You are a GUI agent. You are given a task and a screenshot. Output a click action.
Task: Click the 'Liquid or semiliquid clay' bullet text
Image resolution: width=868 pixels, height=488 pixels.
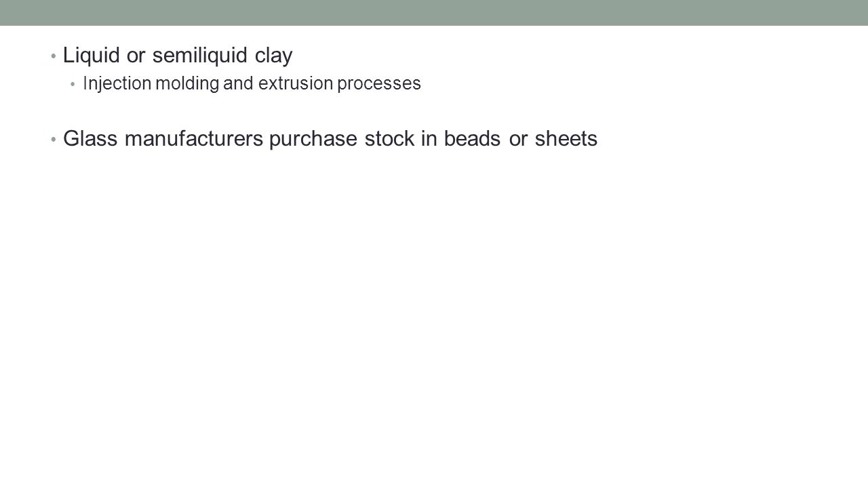(x=178, y=56)
